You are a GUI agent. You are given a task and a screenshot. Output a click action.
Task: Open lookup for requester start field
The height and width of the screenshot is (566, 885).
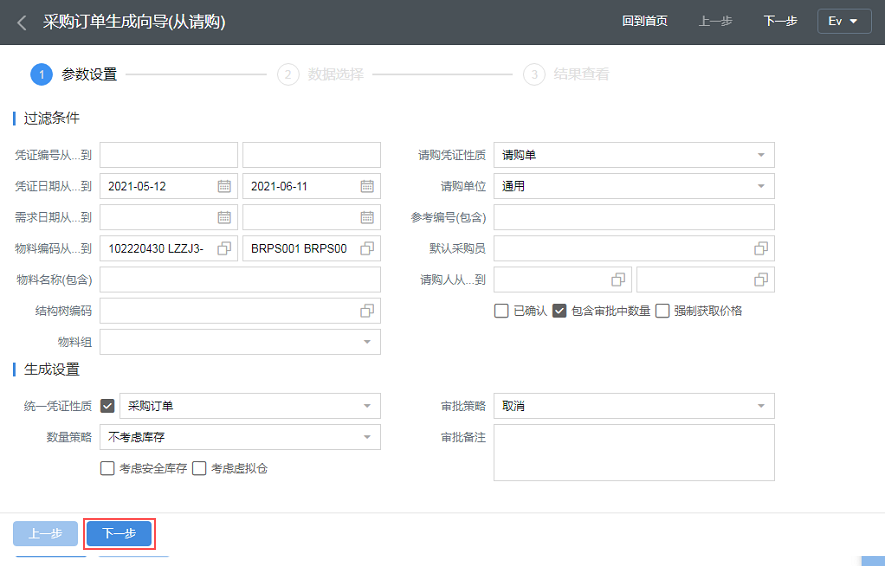pos(618,279)
